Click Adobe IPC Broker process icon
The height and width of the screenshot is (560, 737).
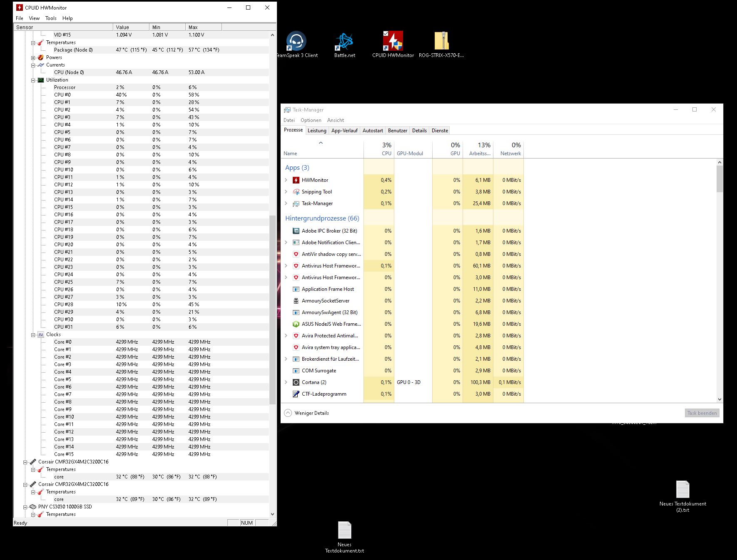[x=296, y=231]
